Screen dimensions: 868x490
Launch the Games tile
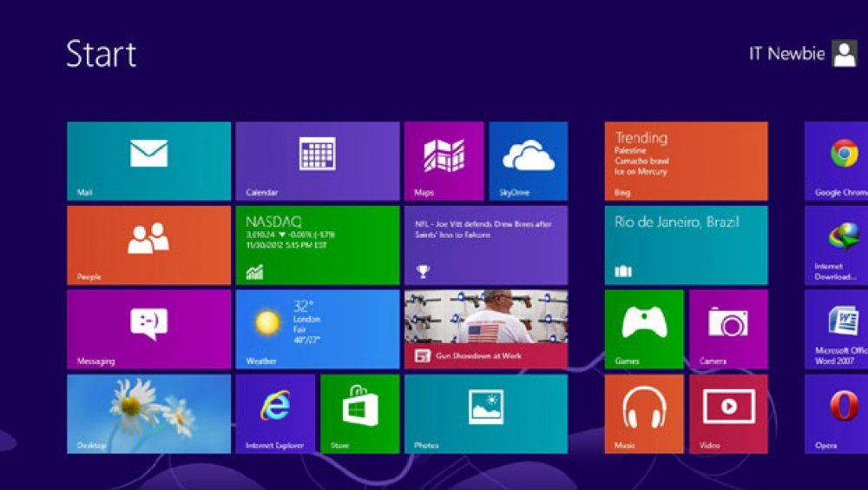[x=644, y=329]
